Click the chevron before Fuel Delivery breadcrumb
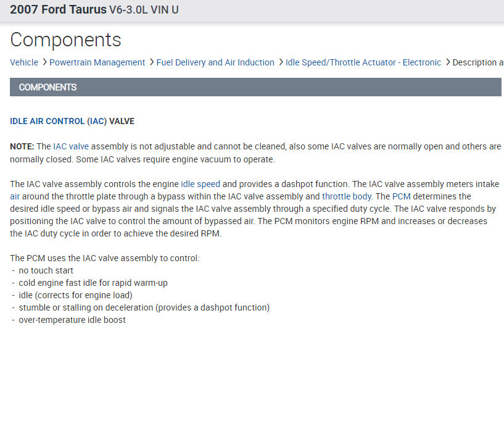 pyautogui.click(x=152, y=62)
